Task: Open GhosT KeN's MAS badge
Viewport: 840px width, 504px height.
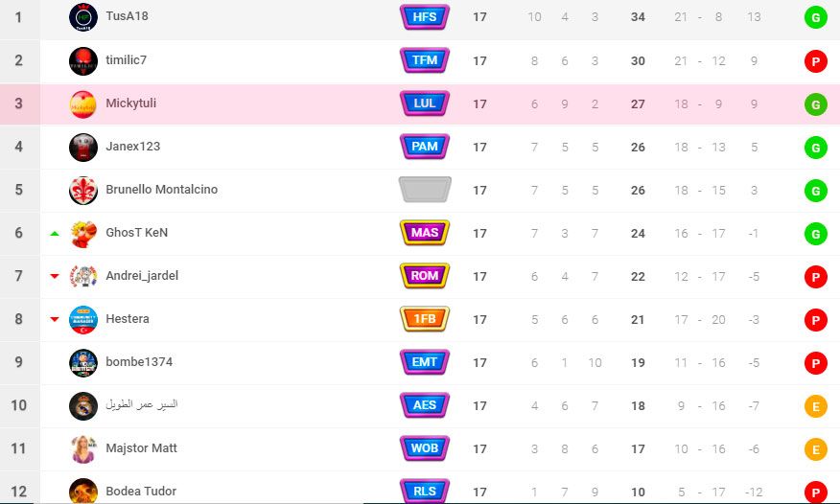Action: click(x=424, y=233)
